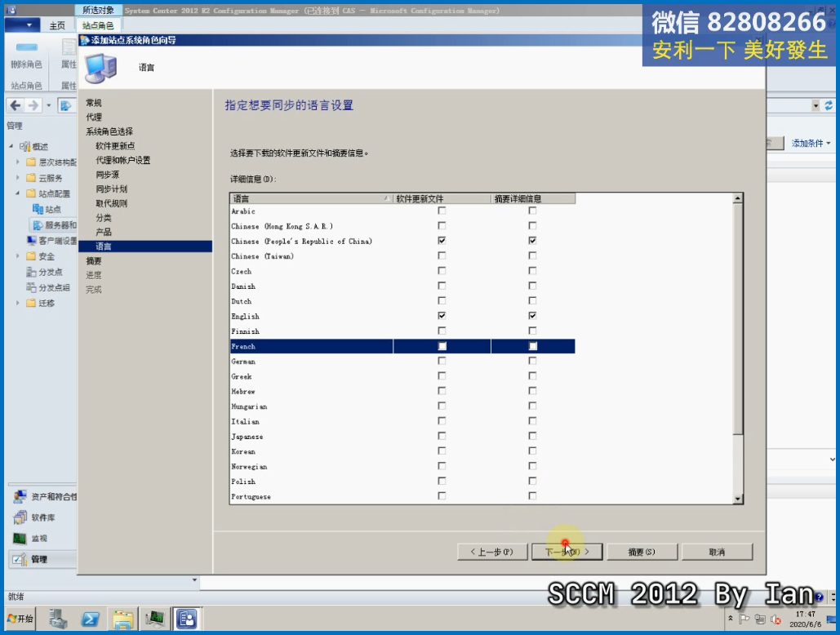Click the 软件更新文件 column header
This screenshot has height=635, width=840.
[442, 198]
